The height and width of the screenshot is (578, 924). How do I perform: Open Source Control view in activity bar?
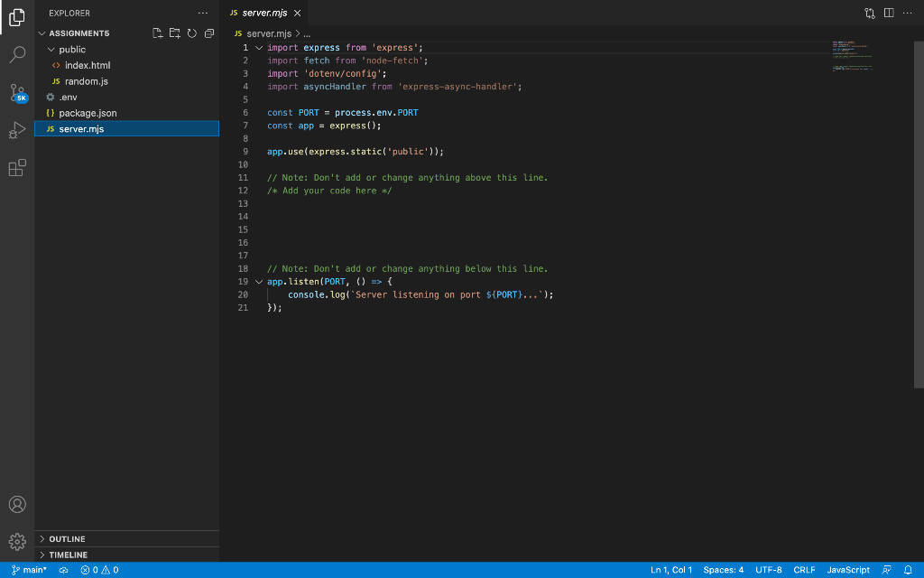pyautogui.click(x=19, y=93)
